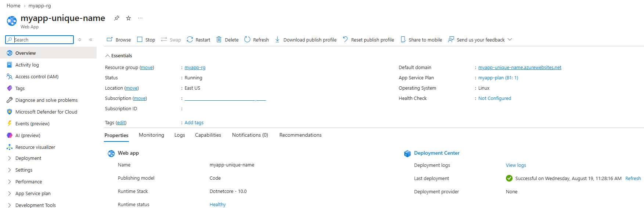Toggle expand/collapse all sidebar groups icon
644x208 pixels.
(80, 40)
